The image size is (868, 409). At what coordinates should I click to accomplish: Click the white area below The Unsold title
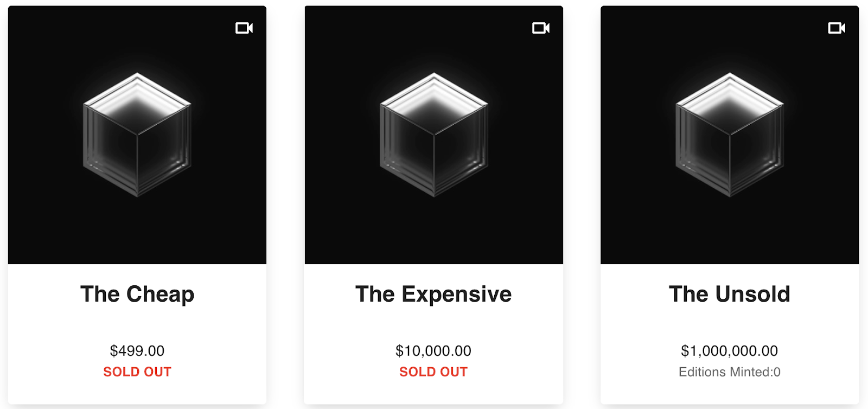[730, 323]
